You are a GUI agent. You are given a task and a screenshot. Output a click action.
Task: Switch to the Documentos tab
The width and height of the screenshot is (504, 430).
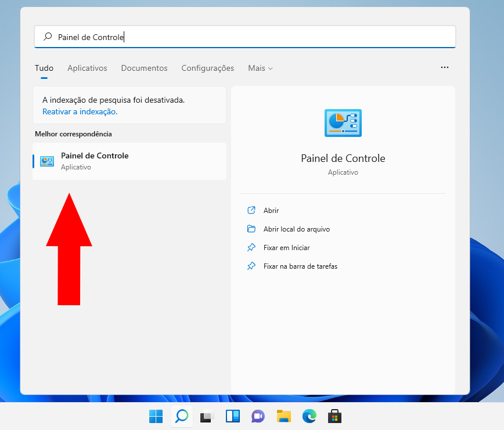(x=144, y=68)
